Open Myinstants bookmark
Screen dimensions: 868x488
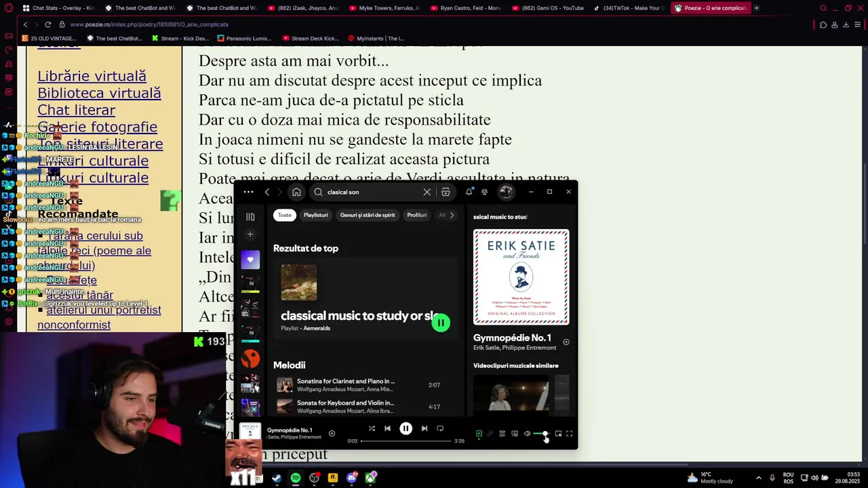click(375, 39)
